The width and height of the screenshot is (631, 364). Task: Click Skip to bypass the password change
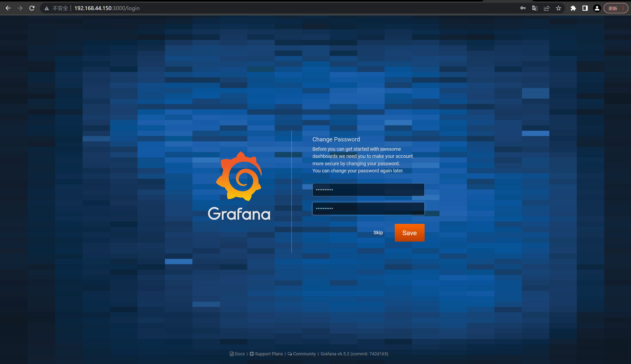pyautogui.click(x=378, y=232)
